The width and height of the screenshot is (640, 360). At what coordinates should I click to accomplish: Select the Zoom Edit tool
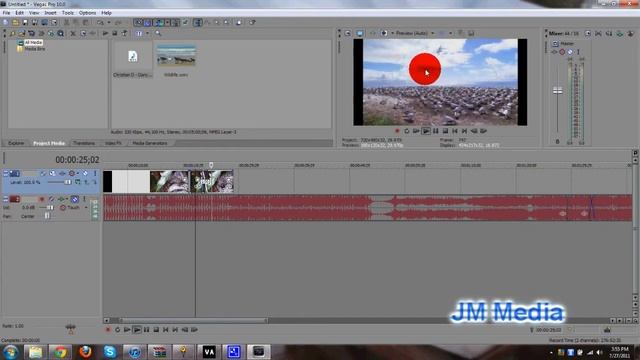pos(227,22)
